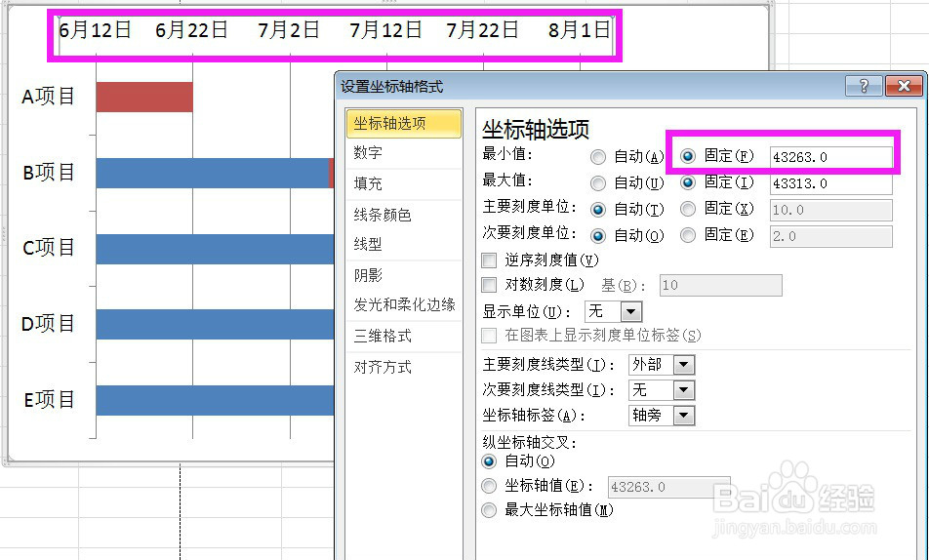Select 固定(X) for 主要刻度单位

coord(688,209)
